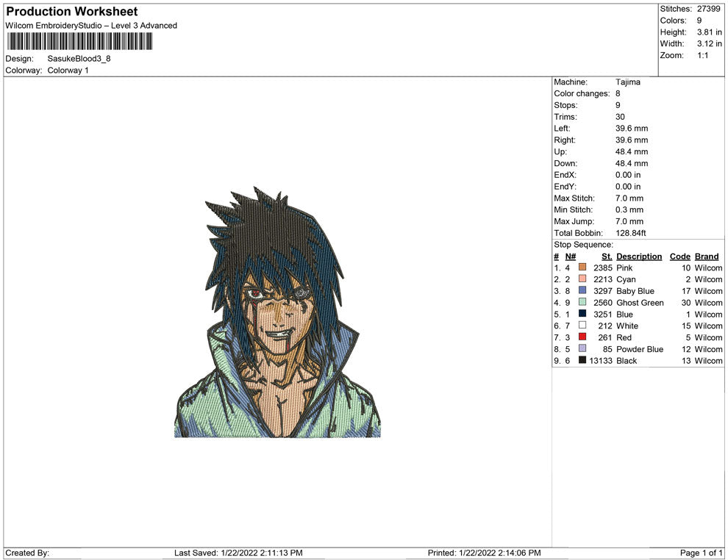Select the 'Wilcom EmbroideryStudio – Level 3 Advanced' line
Image resolution: width=728 pixels, height=560 pixels.
coord(91,26)
